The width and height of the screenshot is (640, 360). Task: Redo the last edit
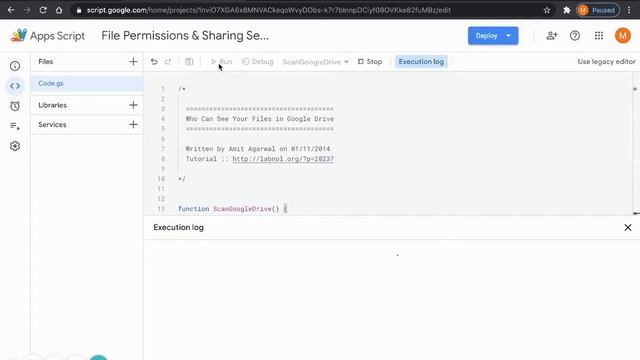click(x=168, y=62)
